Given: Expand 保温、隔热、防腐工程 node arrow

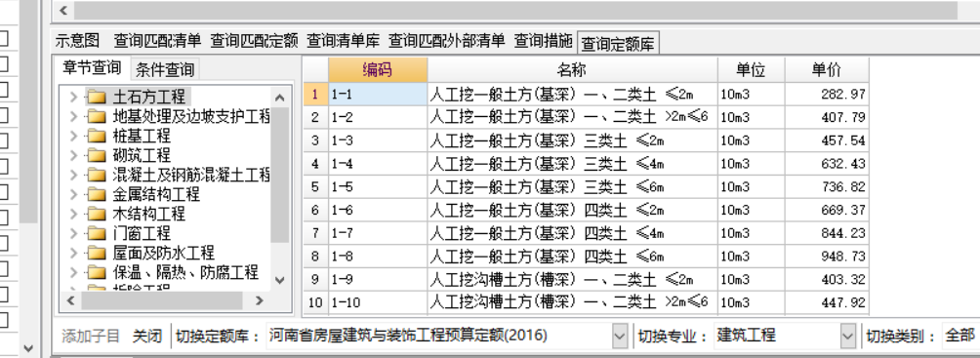Looking at the screenshot, I should pyautogui.click(x=74, y=272).
